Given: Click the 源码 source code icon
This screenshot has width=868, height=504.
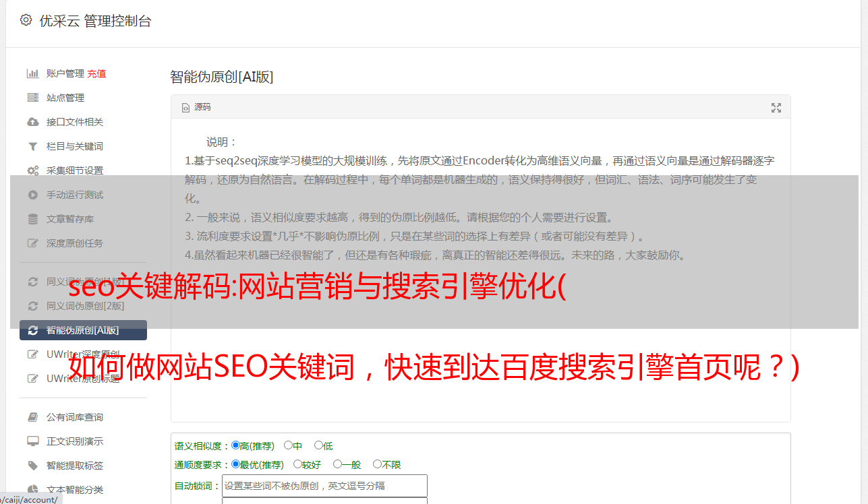Looking at the screenshot, I should [185, 107].
